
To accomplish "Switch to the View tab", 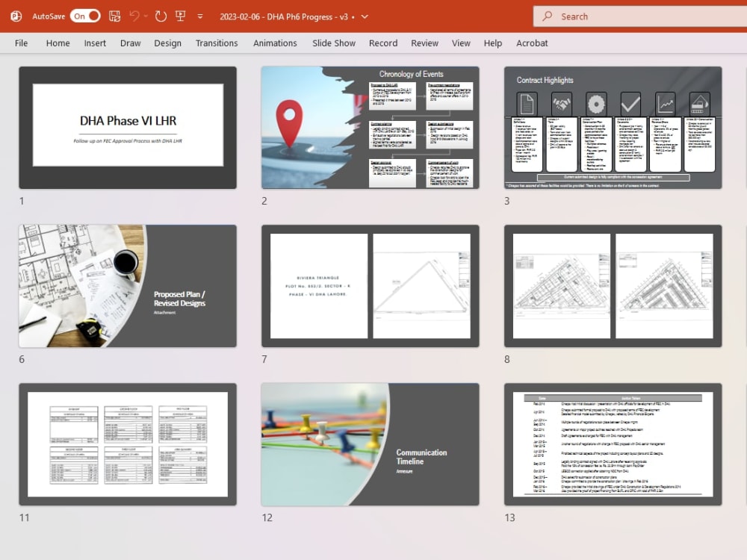I will 461,43.
